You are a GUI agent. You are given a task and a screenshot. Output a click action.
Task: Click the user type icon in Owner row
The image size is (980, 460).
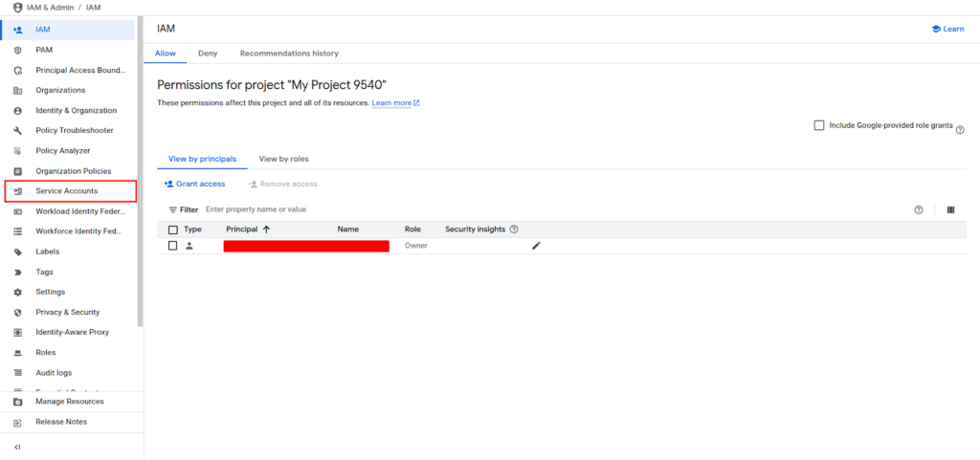point(189,246)
